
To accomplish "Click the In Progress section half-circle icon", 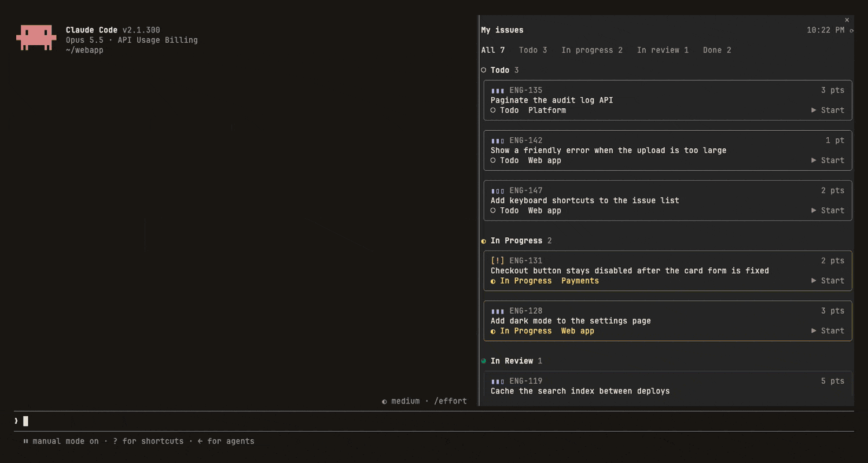I will 484,241.
